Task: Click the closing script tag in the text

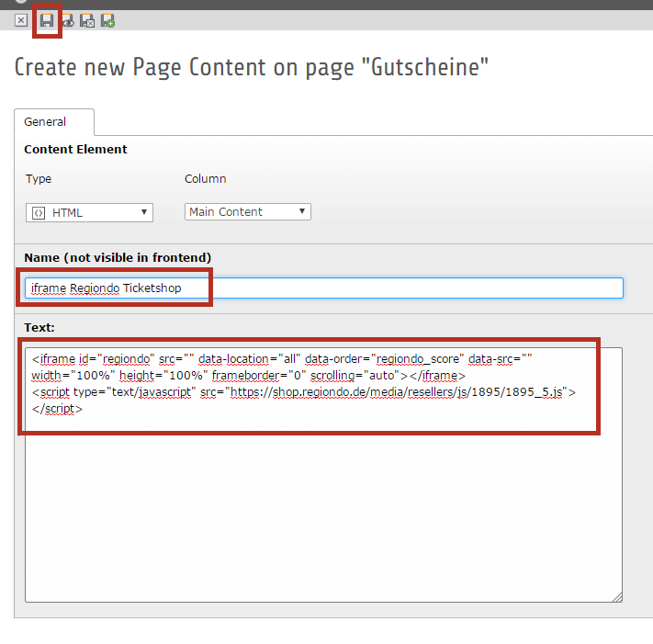Action: click(57, 409)
